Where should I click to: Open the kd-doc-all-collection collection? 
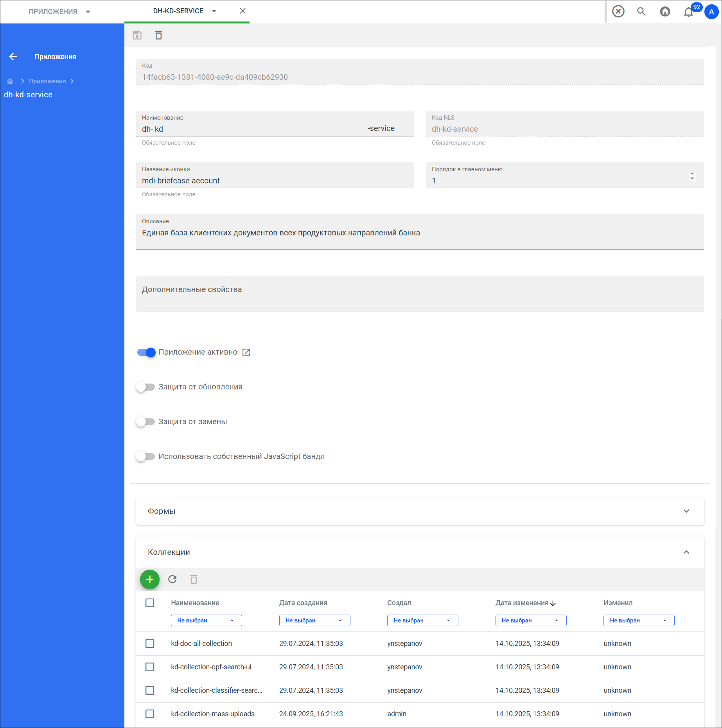[201, 644]
